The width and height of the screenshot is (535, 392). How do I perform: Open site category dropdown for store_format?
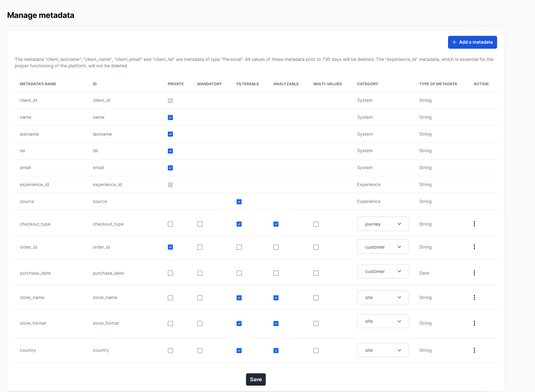click(383, 321)
